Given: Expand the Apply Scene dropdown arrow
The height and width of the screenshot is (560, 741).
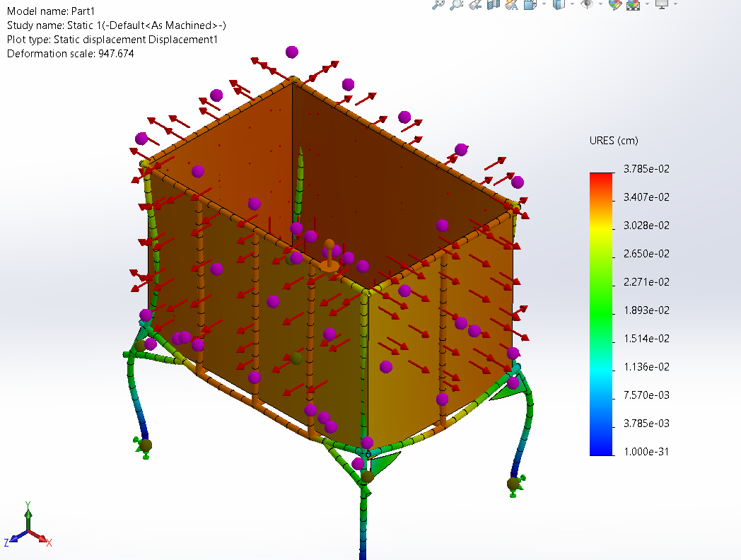Looking at the screenshot, I should [647, 4].
